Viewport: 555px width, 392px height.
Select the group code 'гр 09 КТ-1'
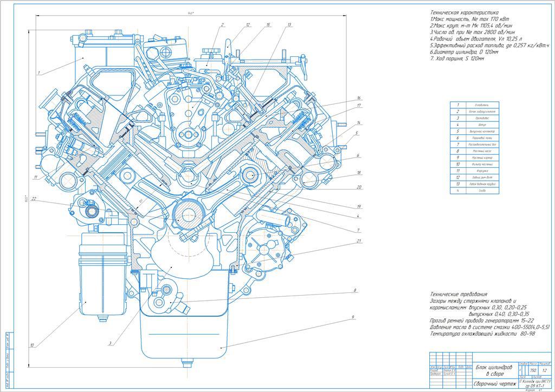pyautogui.click(x=534, y=387)
